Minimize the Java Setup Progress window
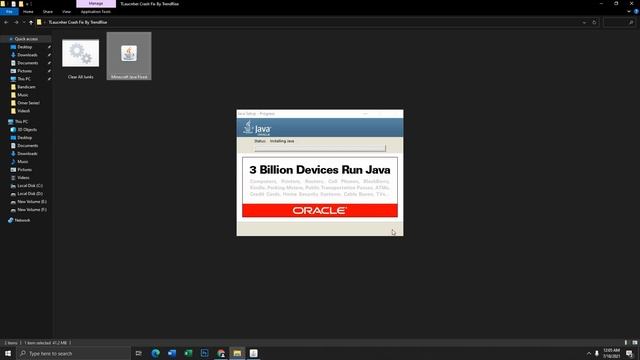The image size is (640, 360). (365, 113)
